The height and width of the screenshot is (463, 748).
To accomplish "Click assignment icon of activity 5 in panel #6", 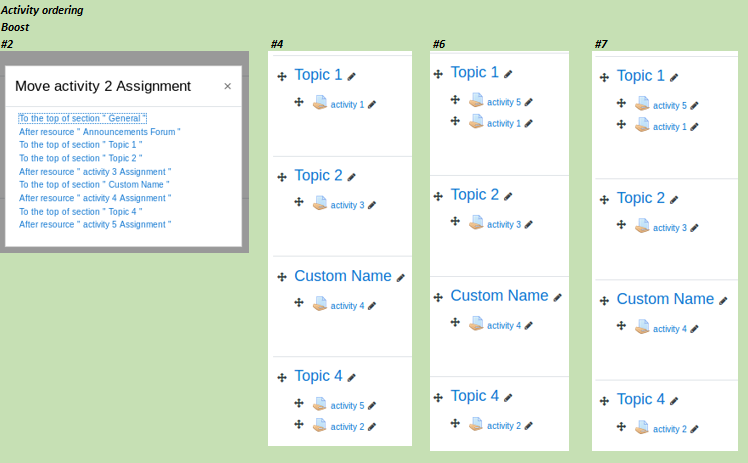I will click(x=476, y=100).
